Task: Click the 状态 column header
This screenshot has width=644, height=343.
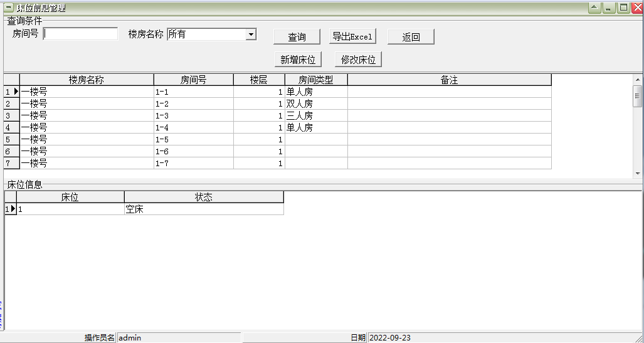Action: (x=204, y=197)
